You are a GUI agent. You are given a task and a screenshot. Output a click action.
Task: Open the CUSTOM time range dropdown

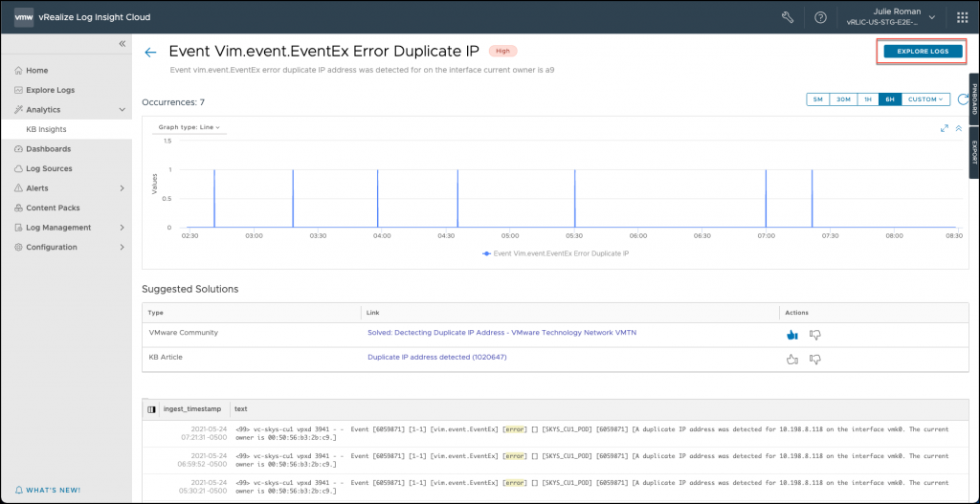click(x=925, y=99)
